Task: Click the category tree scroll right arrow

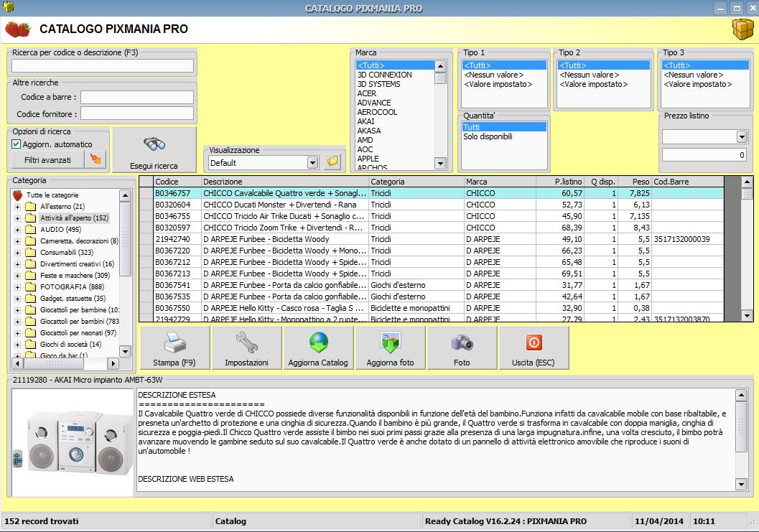Action: point(113,363)
